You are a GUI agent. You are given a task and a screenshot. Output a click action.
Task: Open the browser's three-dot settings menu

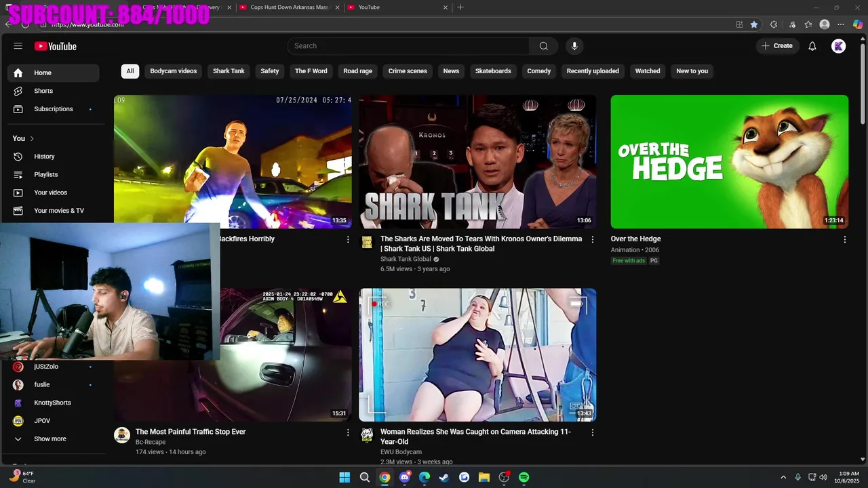[841, 24]
